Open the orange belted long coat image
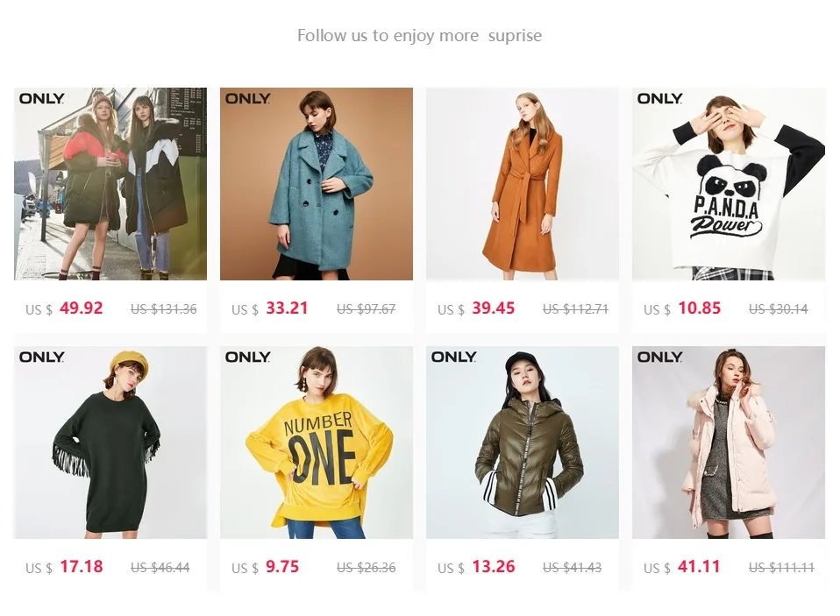The image size is (840, 616). coord(523,183)
